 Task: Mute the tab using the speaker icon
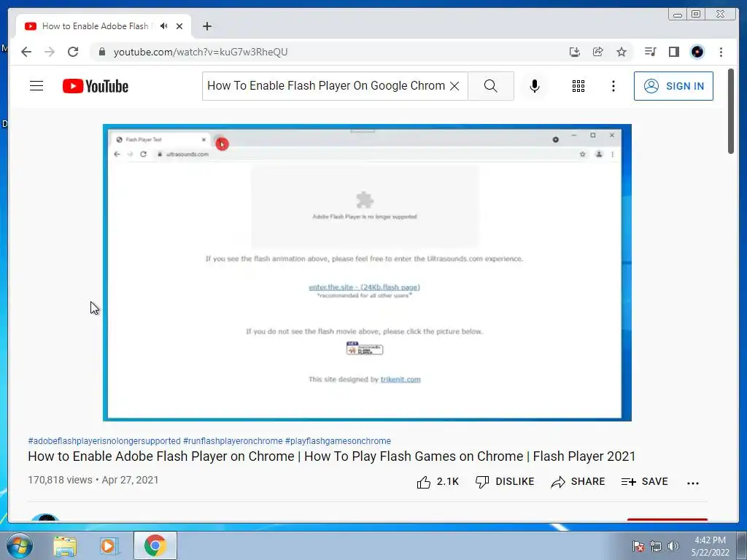pos(164,26)
